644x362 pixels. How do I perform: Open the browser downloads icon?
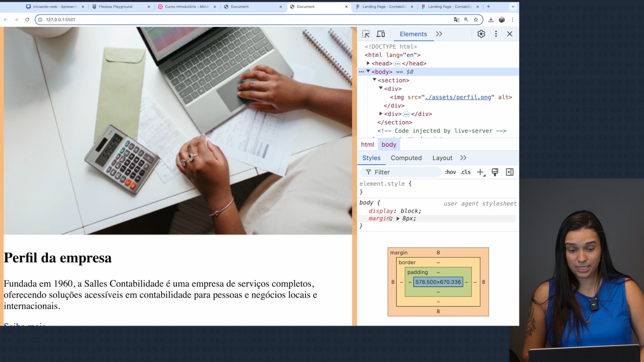[x=491, y=20]
